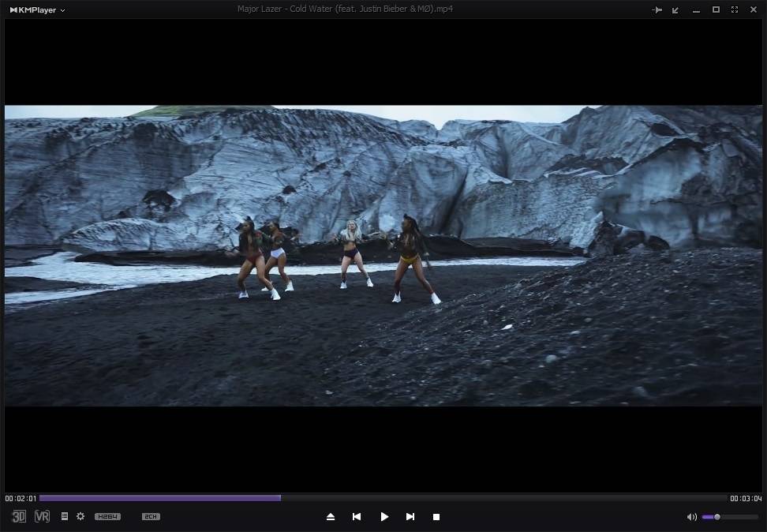Toggle 3D mode button
The width and height of the screenshot is (767, 532).
(19, 516)
